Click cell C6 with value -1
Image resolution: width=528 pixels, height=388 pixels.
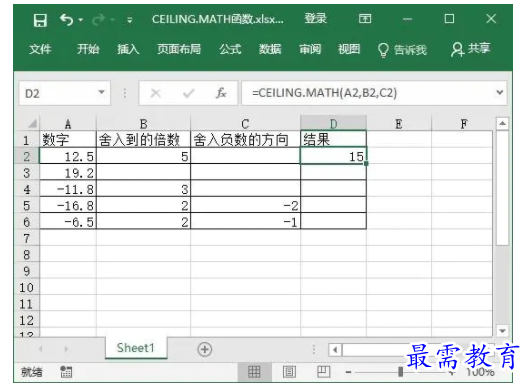245,222
